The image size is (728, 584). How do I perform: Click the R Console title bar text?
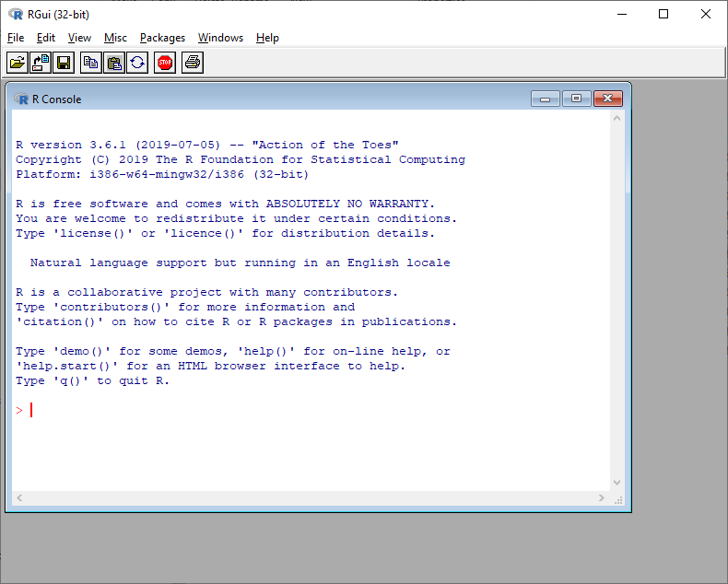click(56, 99)
